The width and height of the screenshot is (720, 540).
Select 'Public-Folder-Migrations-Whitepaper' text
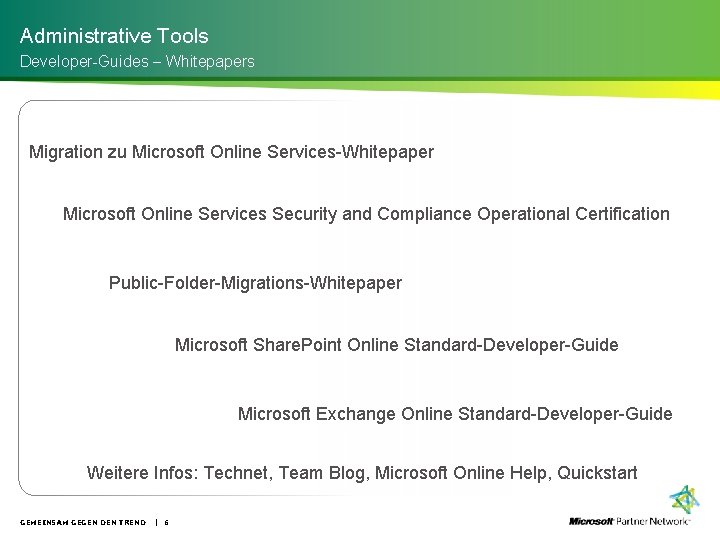255,283
